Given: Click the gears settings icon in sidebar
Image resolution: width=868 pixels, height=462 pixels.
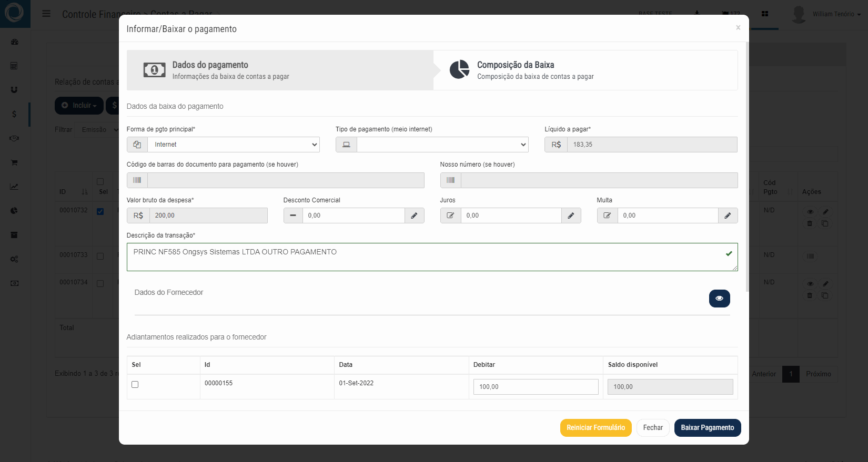Looking at the screenshot, I should (14, 259).
